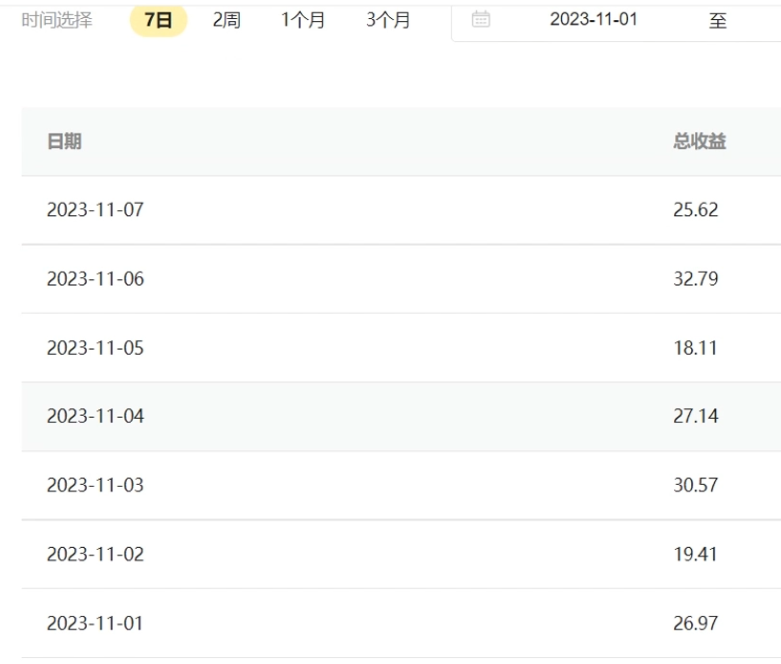Click the 总收益 column header

[699, 142]
